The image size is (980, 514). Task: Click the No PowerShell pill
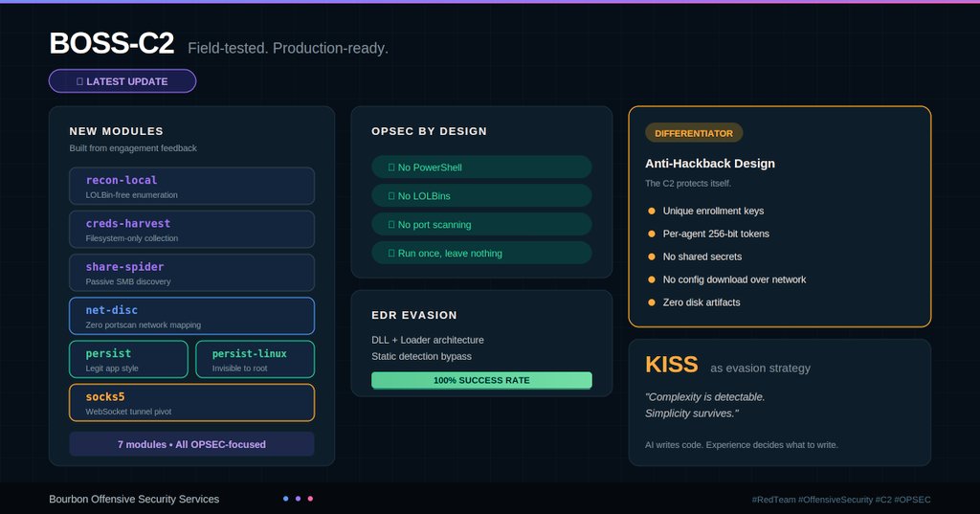coord(481,167)
